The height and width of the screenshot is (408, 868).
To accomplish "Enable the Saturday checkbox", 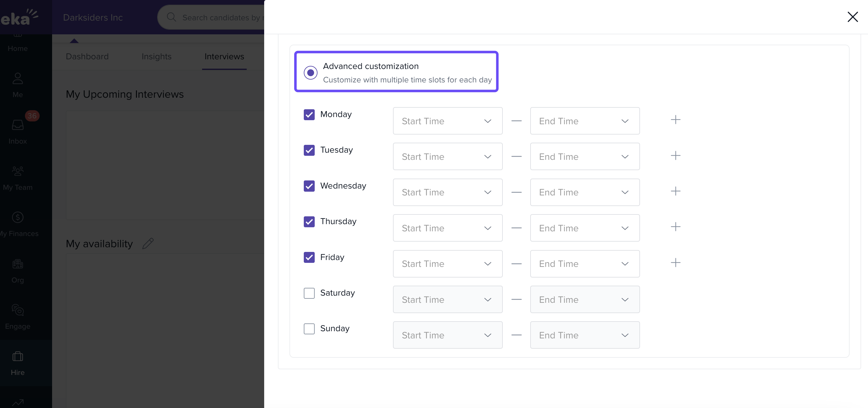I will [x=309, y=293].
